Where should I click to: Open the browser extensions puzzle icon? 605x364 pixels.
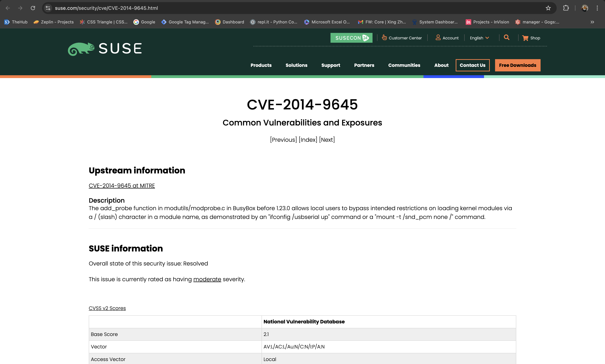coord(566,8)
